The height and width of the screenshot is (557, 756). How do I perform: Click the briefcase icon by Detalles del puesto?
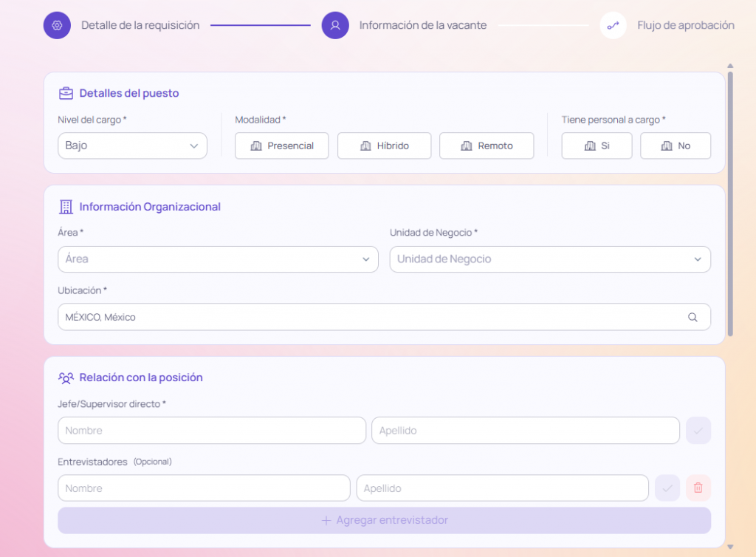pos(66,93)
